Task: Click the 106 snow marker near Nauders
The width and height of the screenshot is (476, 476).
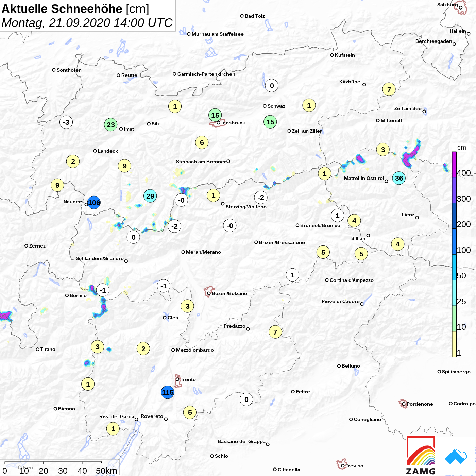Action: pyautogui.click(x=94, y=203)
